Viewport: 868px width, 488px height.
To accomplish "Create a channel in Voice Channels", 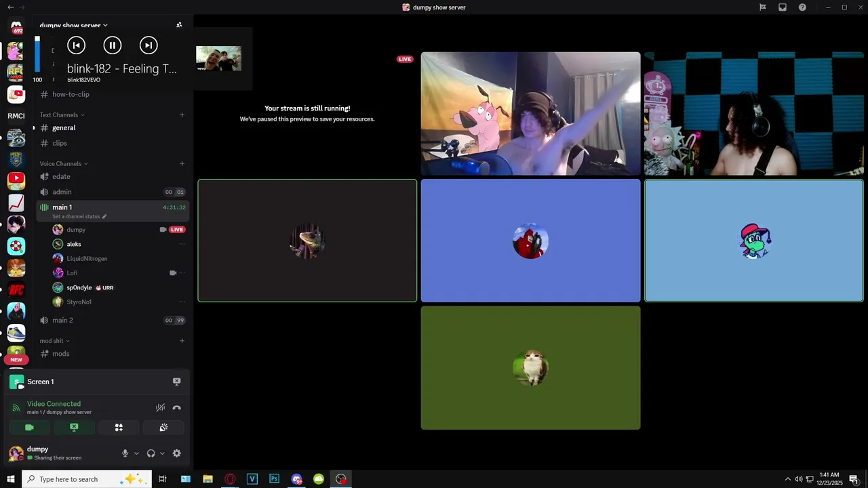I will (x=182, y=163).
